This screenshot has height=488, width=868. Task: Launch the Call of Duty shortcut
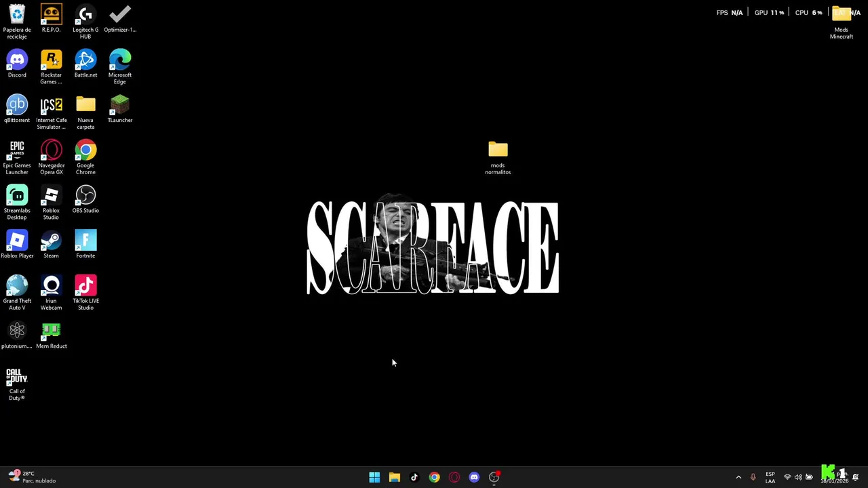(17, 384)
